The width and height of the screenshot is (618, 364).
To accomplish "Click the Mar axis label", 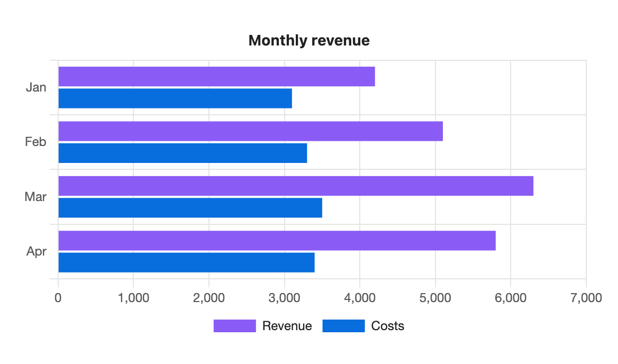I will point(35,197).
